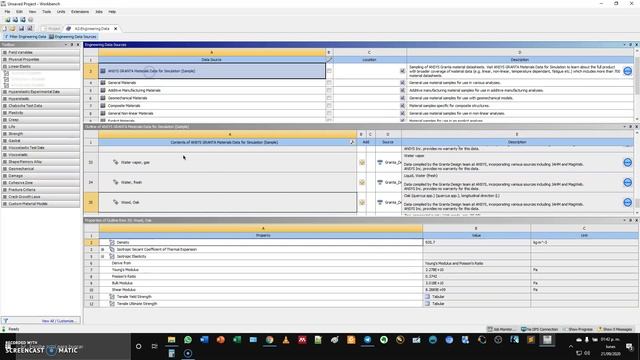This screenshot has height=360, width=640.
Task: Click the filter icon at Toolbox bottom
Action: [x=5, y=321]
